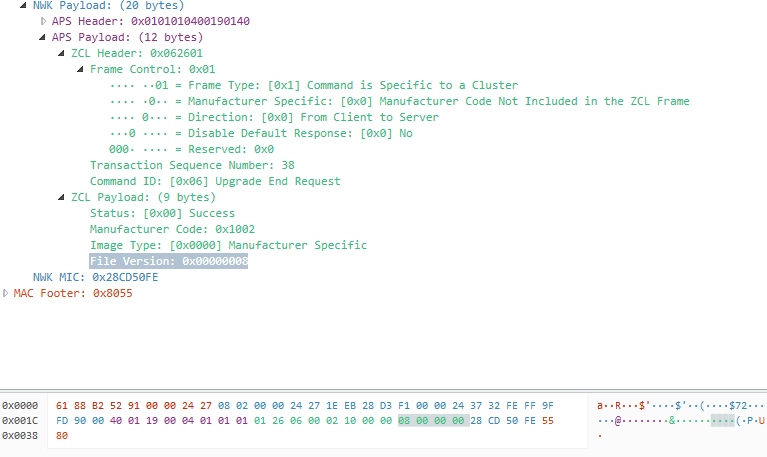Select the Image Type field row
The width and height of the screenshot is (767, 457).
tap(228, 245)
